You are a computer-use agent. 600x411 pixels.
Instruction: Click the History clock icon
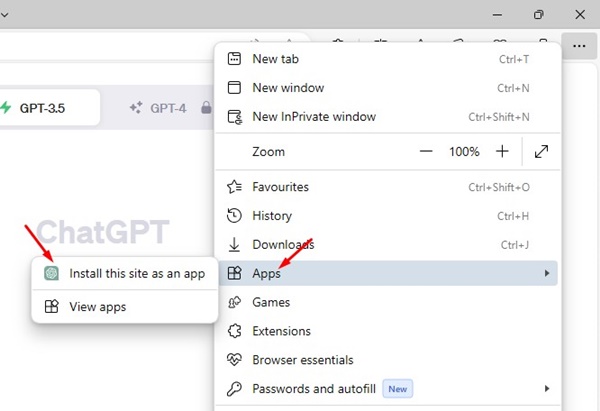[x=234, y=216]
